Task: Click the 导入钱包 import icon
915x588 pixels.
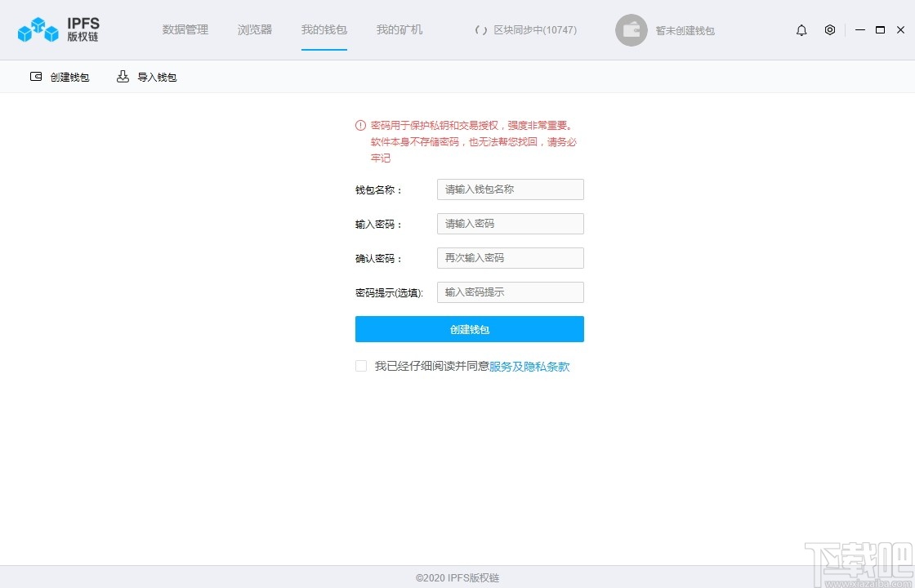Action: click(123, 76)
